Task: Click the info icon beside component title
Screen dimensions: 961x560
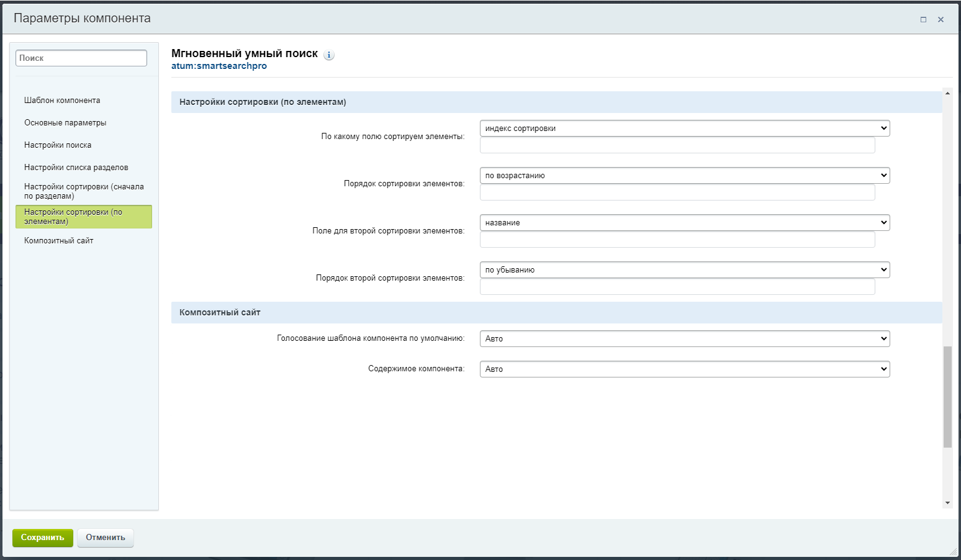Action: (329, 55)
